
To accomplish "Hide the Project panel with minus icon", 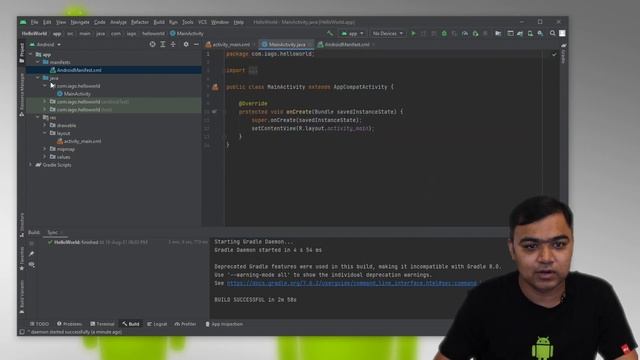I will pyautogui.click(x=196, y=44).
